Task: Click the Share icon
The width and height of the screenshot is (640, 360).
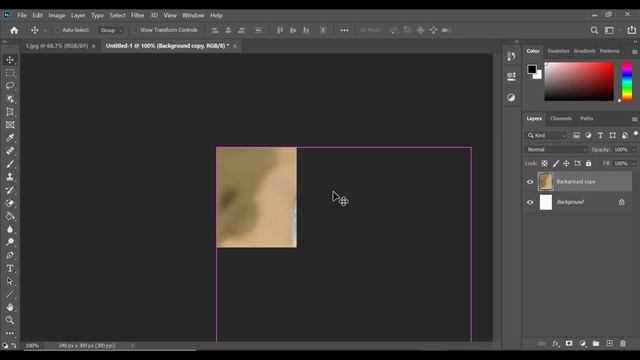Action: 631,30
